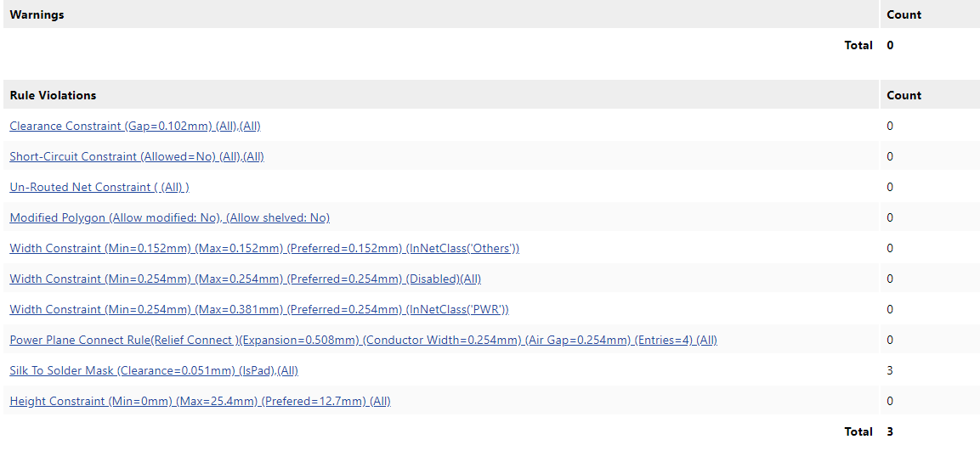Click the Un-Routed Net Constraint link
This screenshot has height=462, width=980.
[99, 187]
